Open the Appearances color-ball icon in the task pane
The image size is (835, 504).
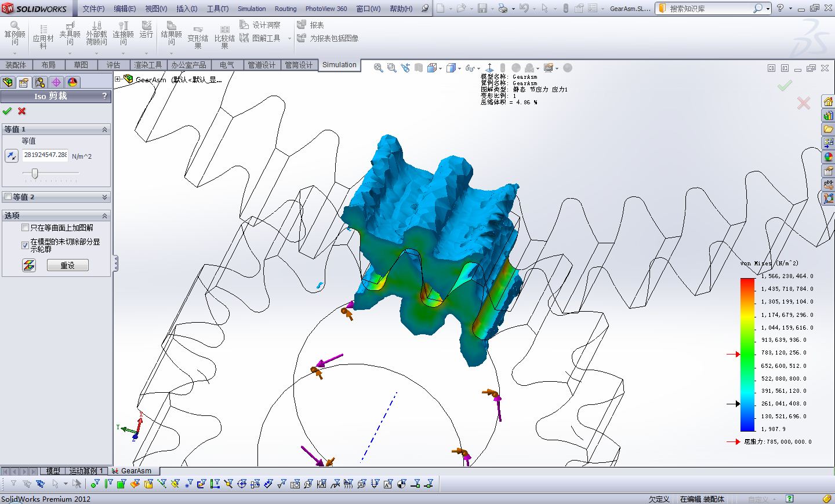pyautogui.click(x=829, y=157)
